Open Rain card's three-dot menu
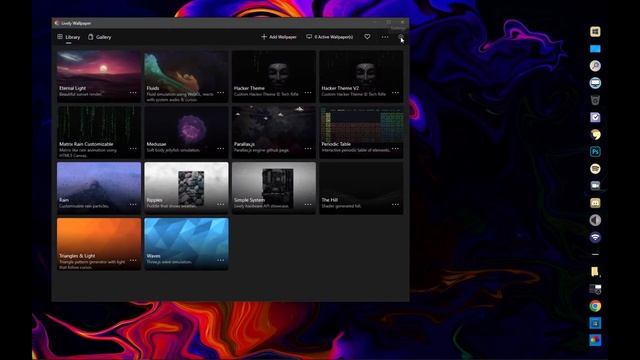The height and width of the screenshot is (360, 640). tap(133, 204)
